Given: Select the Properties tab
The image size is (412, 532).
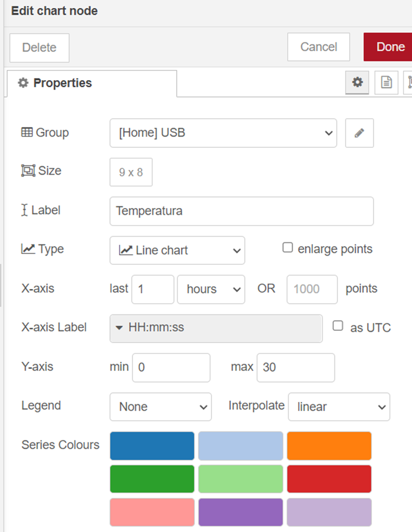Looking at the screenshot, I should [x=92, y=83].
